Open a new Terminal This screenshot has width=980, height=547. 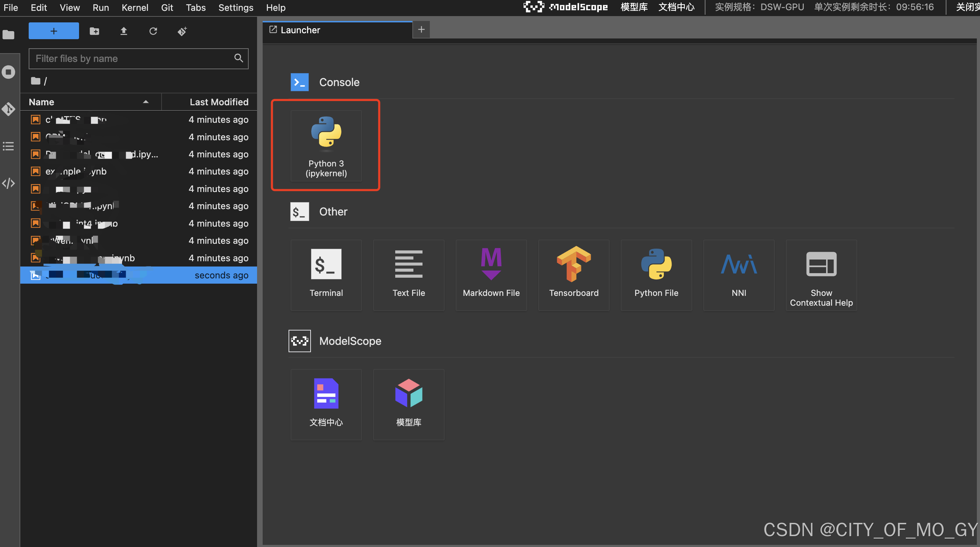[x=326, y=275]
